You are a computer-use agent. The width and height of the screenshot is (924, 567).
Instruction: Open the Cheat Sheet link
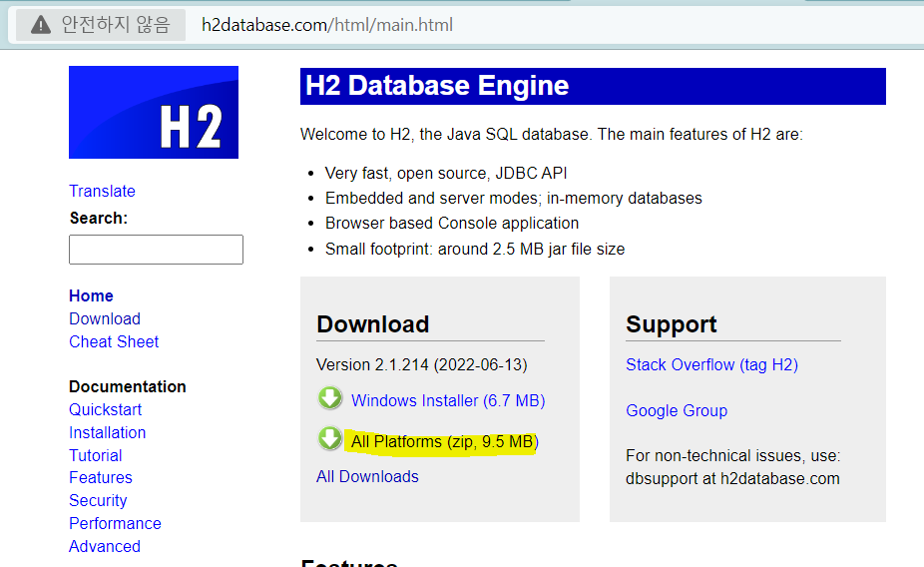114,341
